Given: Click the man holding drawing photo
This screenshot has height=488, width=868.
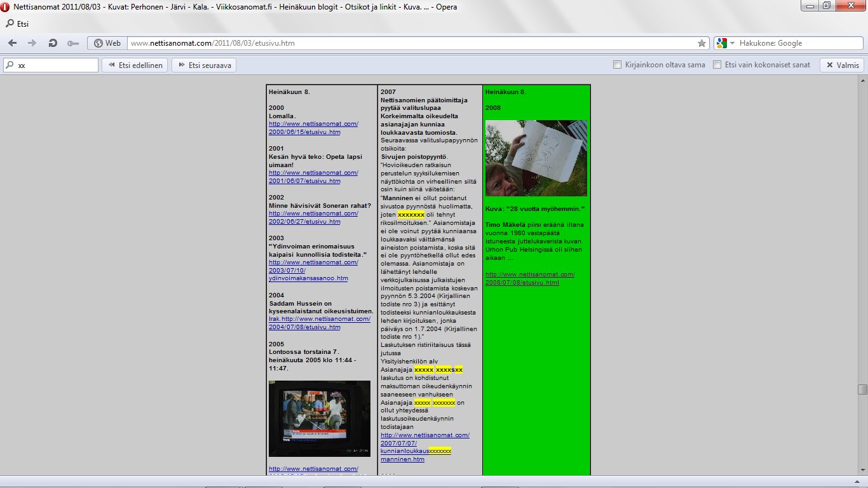Looking at the screenshot, I should (536, 158).
